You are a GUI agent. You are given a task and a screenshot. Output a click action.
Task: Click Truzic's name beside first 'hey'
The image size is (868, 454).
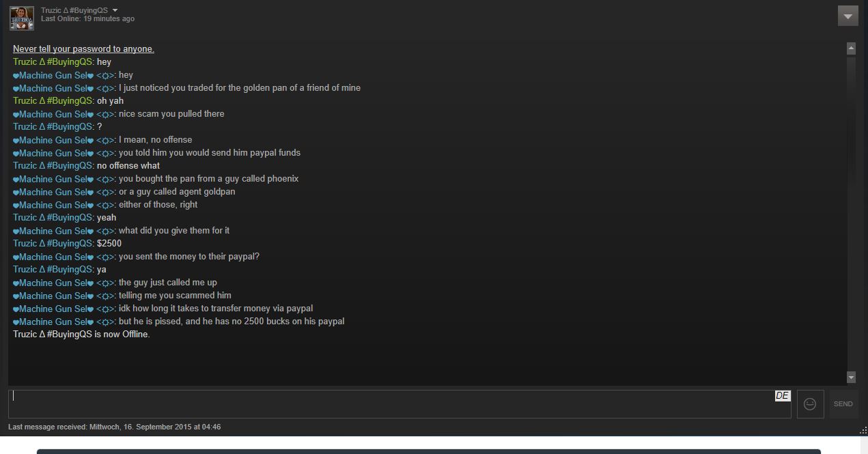click(53, 62)
